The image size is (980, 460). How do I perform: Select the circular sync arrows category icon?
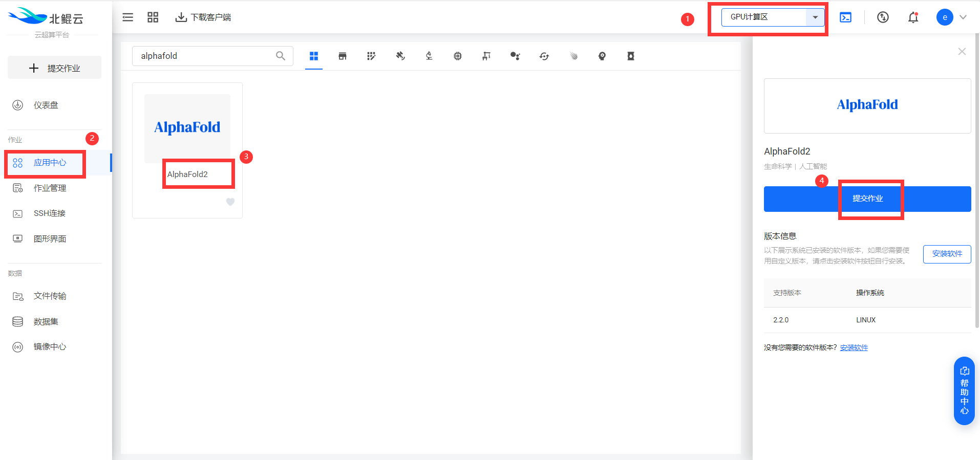coord(544,56)
